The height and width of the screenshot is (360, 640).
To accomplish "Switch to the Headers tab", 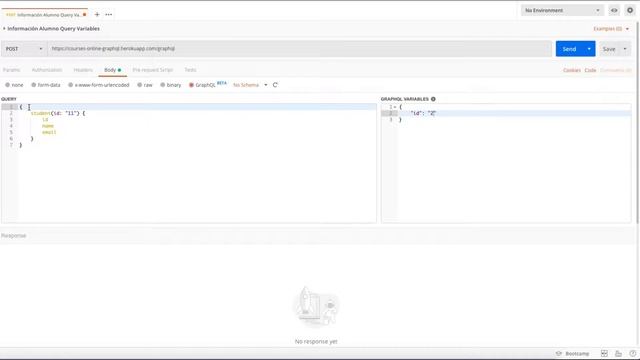I will pyautogui.click(x=83, y=70).
